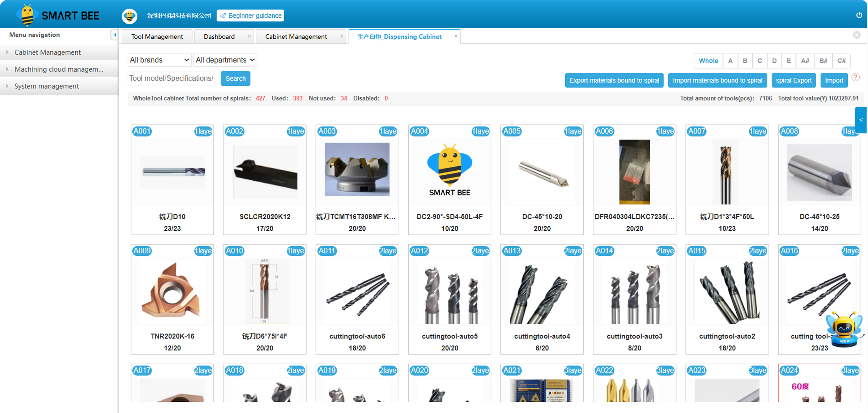
Task: Click the DC2-90°-SD4-50L-4F tool name
Action: pyautogui.click(x=450, y=217)
